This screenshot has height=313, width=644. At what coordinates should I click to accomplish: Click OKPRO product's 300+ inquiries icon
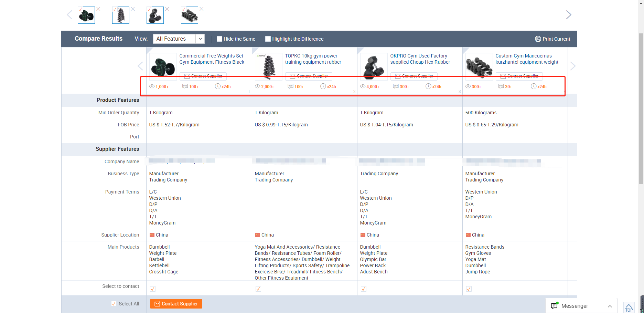pyautogui.click(x=396, y=86)
